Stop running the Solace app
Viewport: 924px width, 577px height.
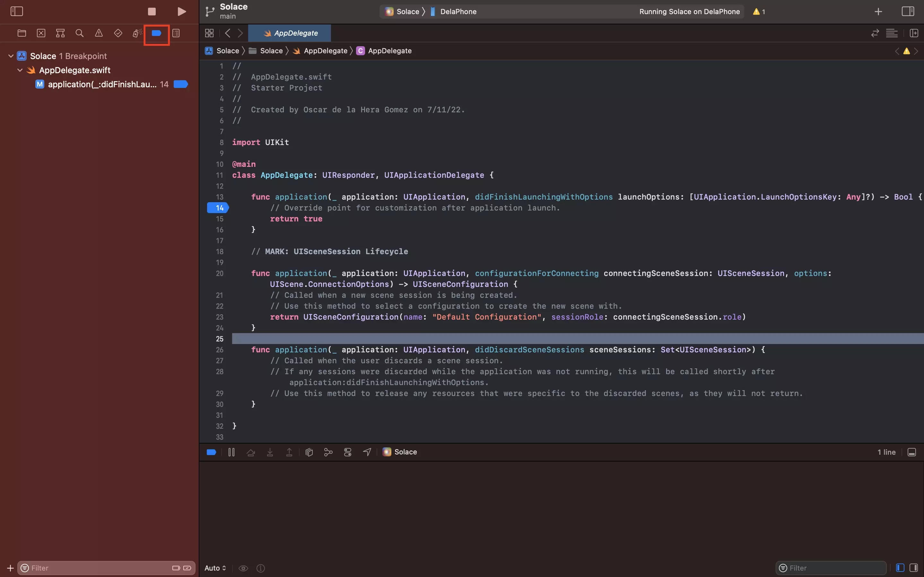point(152,12)
